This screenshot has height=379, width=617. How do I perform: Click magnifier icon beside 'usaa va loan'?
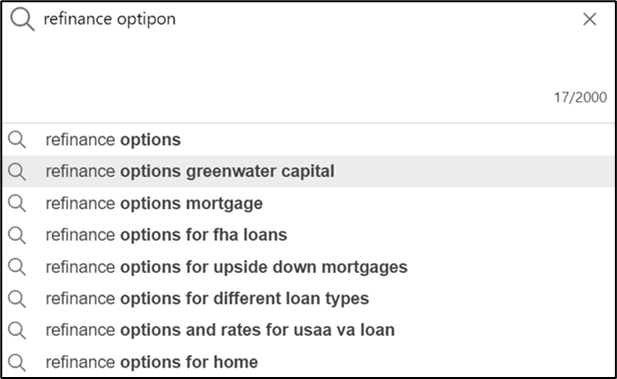click(x=17, y=330)
